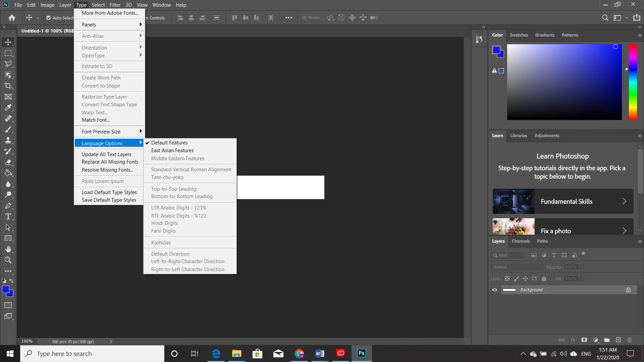The width and height of the screenshot is (644, 362).
Task: Select the Eyedropper tool
Action: click(8, 108)
